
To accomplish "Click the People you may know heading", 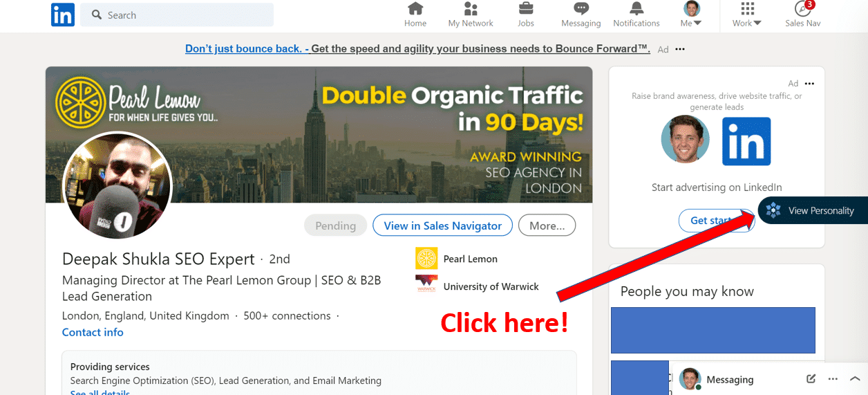I will point(687,291).
